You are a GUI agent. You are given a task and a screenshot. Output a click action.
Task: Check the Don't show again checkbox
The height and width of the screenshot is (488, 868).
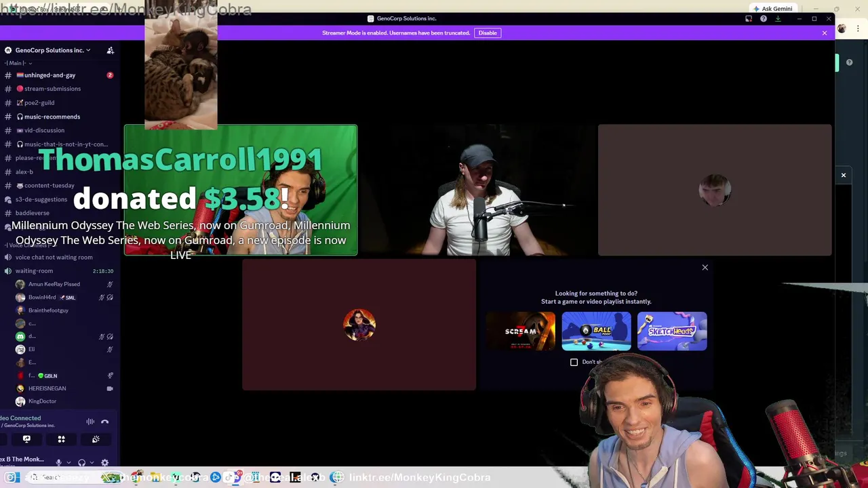pos(574,362)
